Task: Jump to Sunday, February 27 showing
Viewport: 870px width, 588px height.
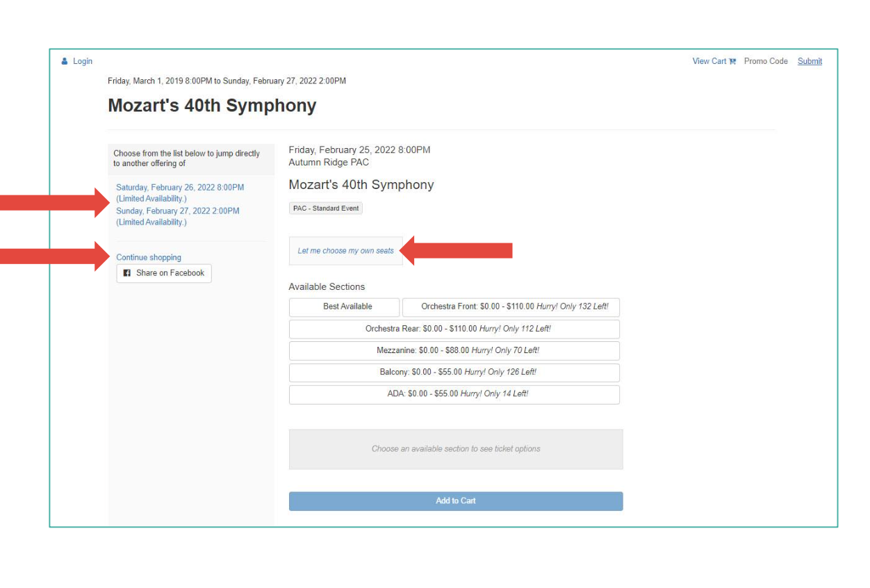Action: 178,217
